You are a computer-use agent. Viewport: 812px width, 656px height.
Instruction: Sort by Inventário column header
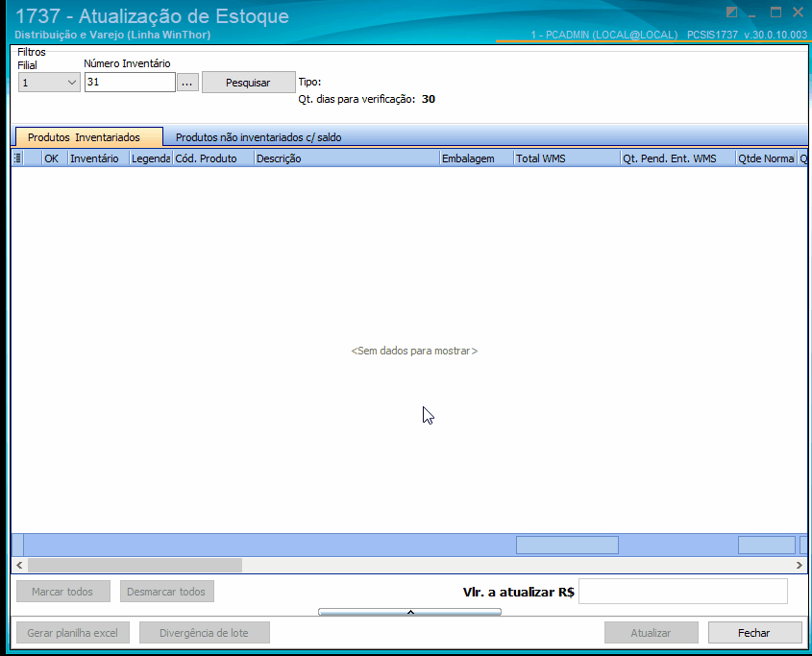[98, 158]
